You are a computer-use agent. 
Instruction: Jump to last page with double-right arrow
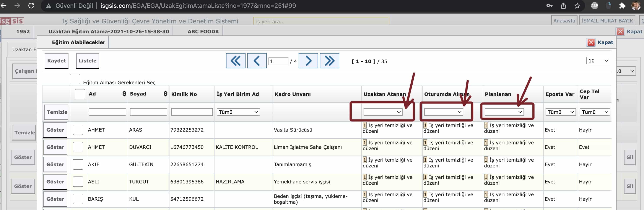pos(329,61)
